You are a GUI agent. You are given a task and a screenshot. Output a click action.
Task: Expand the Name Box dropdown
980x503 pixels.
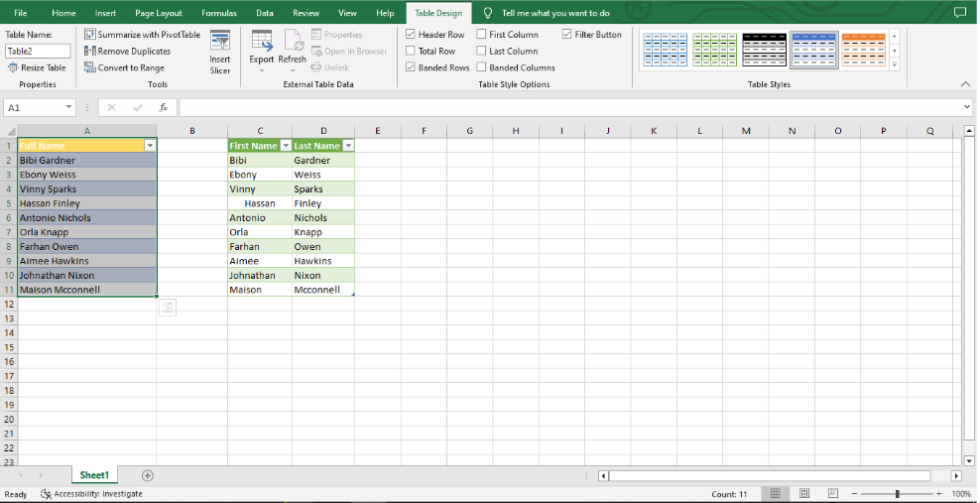[69, 107]
